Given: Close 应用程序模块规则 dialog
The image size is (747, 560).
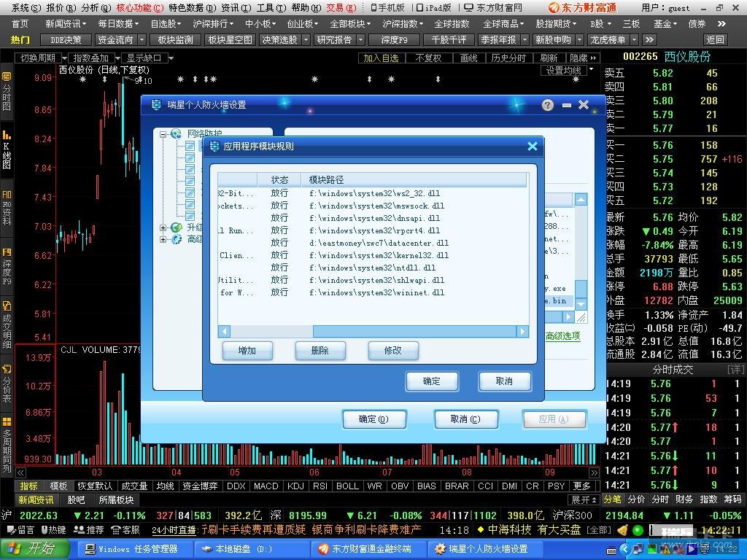Looking at the screenshot, I should [x=533, y=146].
